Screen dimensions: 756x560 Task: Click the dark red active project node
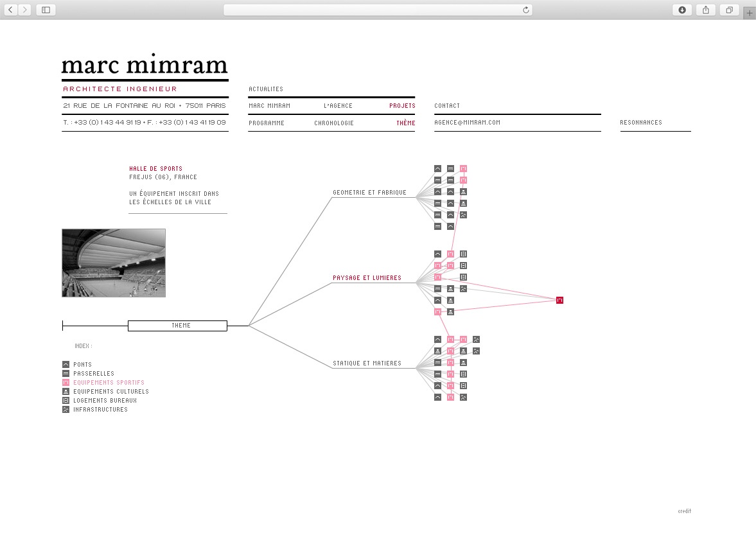click(x=559, y=301)
